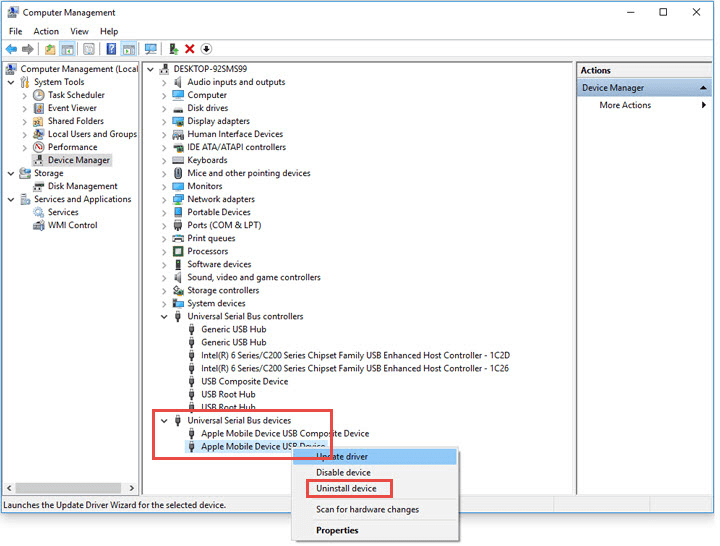Click the update device driver toolbar icon
The image size is (720, 546).
pos(174,48)
